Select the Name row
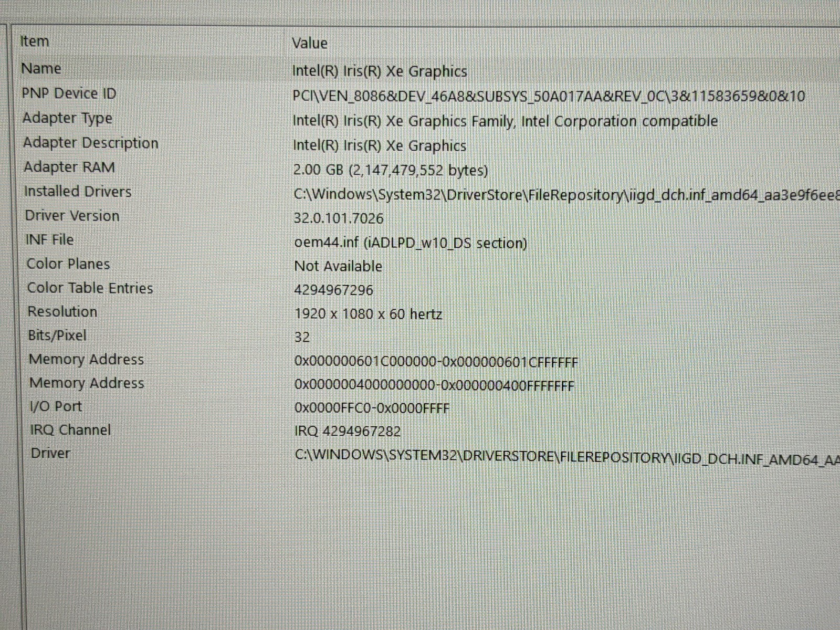The width and height of the screenshot is (840, 630). 41,69
